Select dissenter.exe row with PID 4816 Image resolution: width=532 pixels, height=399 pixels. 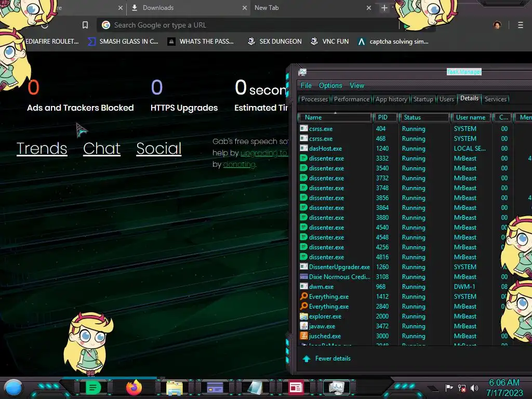[x=414, y=257]
